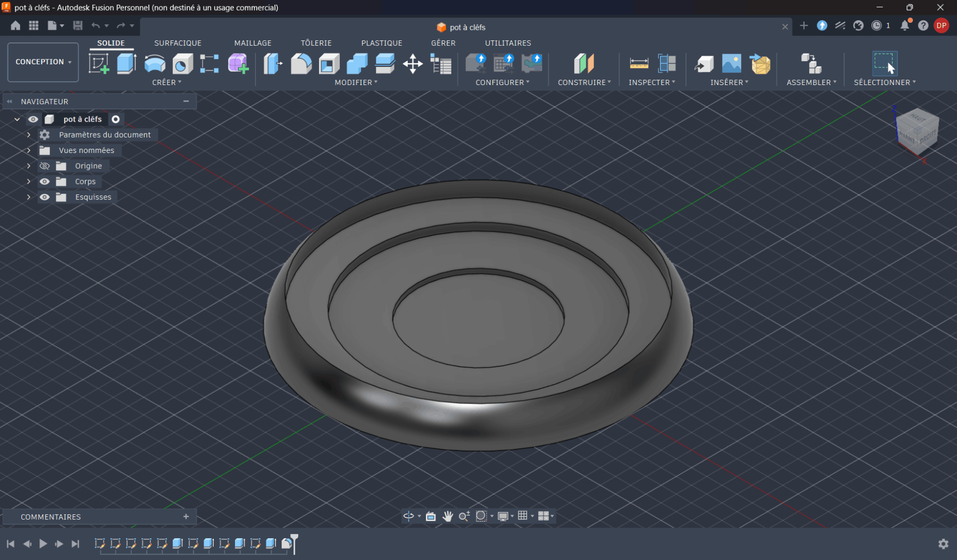Select the Press Pull tool
957x560 pixels.
(x=273, y=64)
